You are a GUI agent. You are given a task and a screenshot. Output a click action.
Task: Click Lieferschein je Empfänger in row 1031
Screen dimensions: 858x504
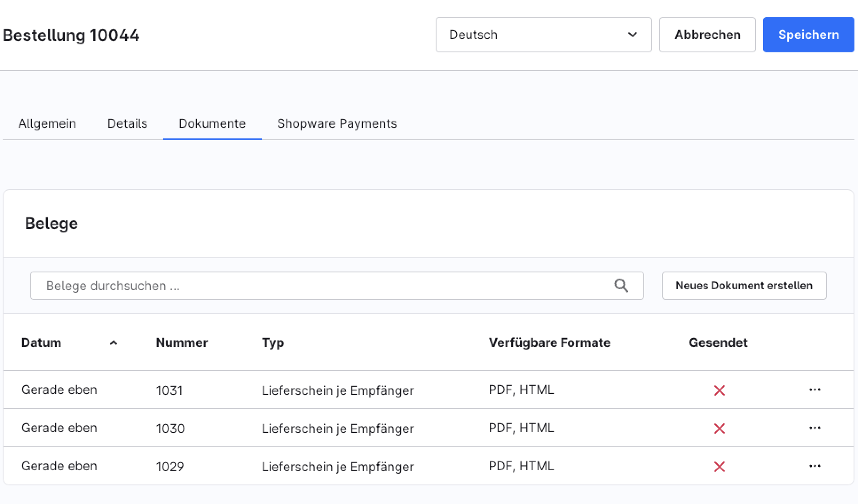coord(338,390)
